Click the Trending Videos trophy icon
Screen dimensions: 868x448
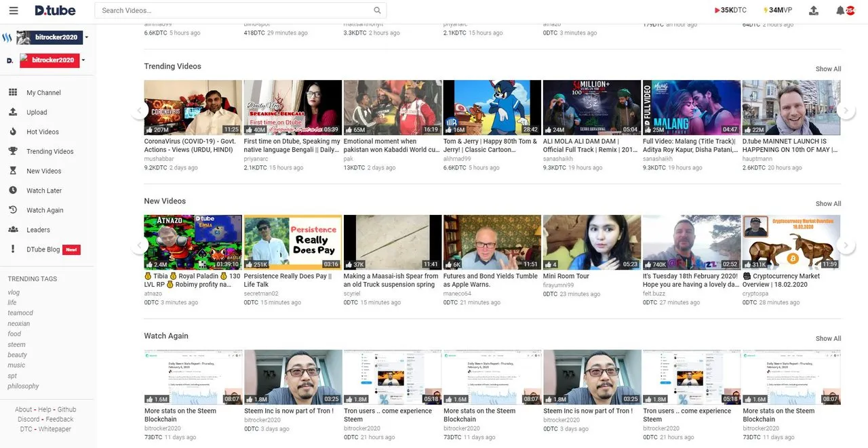(13, 151)
